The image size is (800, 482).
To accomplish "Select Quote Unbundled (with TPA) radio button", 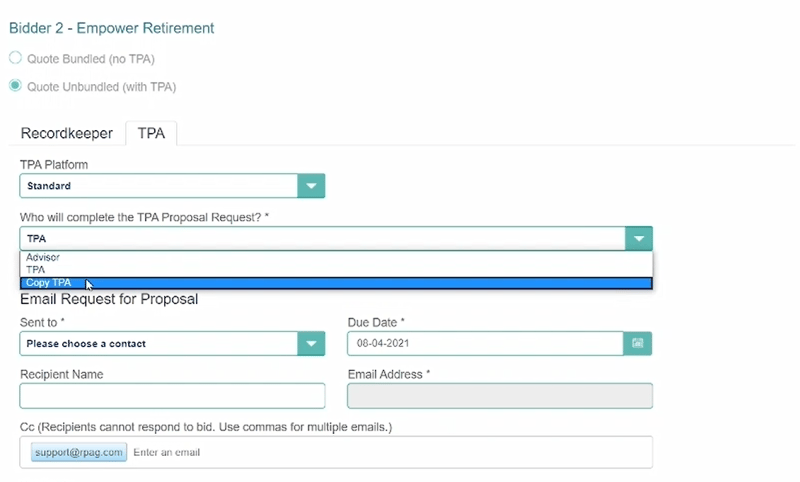I will click(15, 86).
